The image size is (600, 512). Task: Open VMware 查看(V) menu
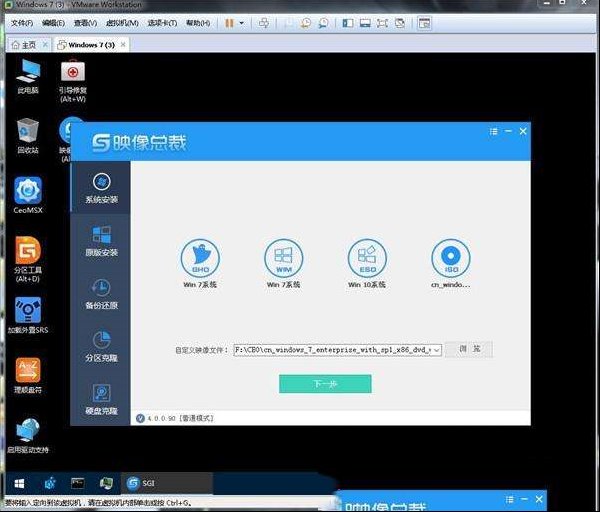[85, 23]
